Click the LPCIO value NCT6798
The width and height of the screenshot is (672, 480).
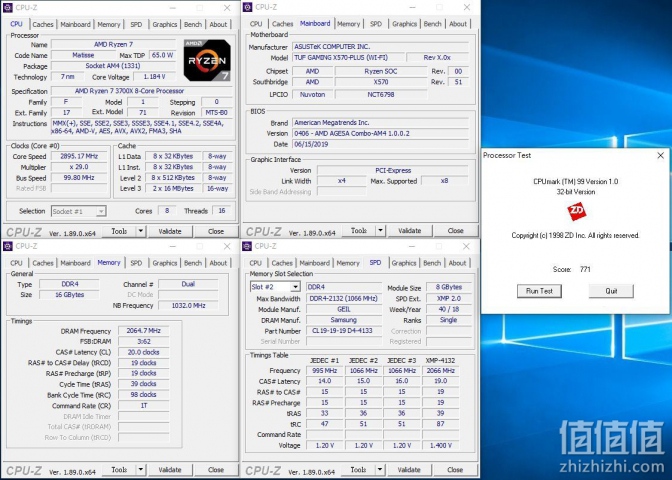click(x=381, y=94)
